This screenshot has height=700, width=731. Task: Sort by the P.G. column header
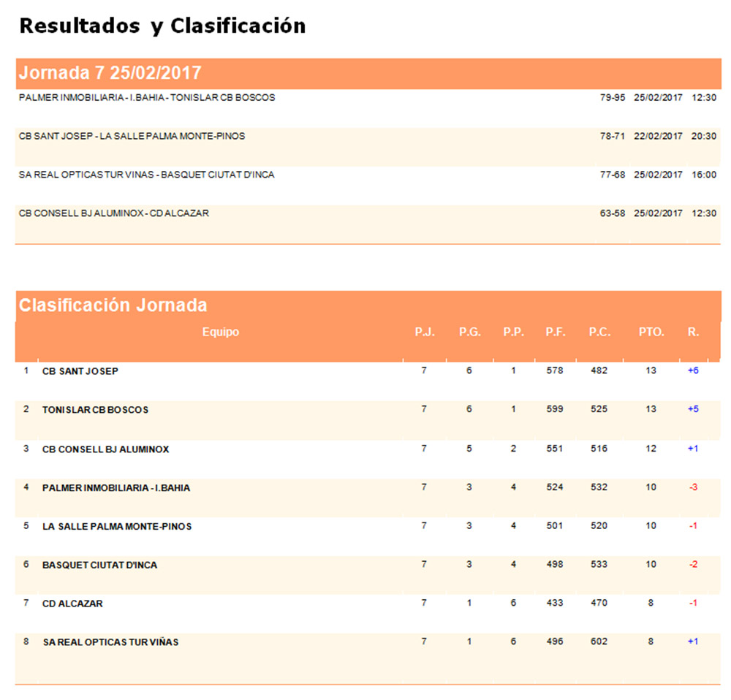point(469,331)
